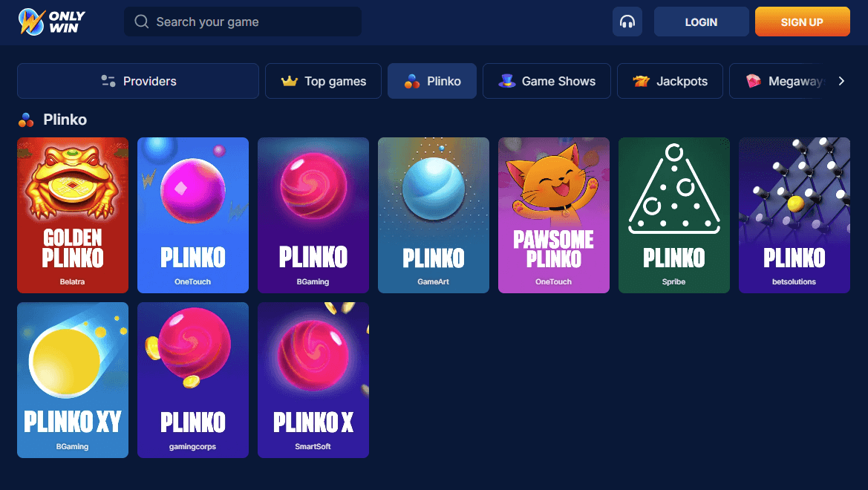868x490 pixels.
Task: Open the Providers filter list
Action: coord(138,81)
